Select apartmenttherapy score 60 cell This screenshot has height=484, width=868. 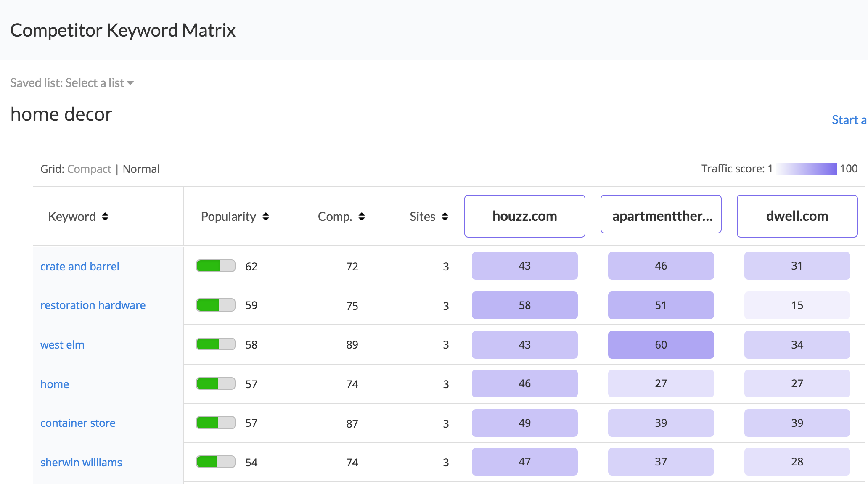(661, 345)
